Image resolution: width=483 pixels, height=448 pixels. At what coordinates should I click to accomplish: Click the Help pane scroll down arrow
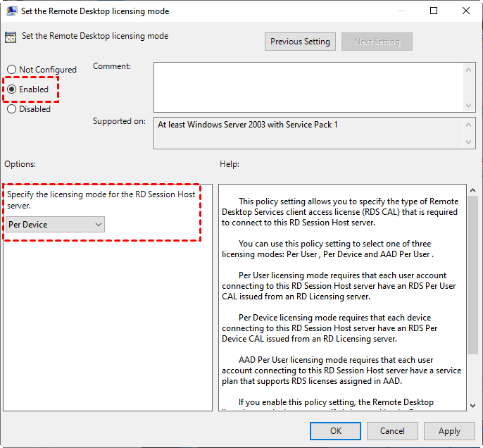point(473,406)
